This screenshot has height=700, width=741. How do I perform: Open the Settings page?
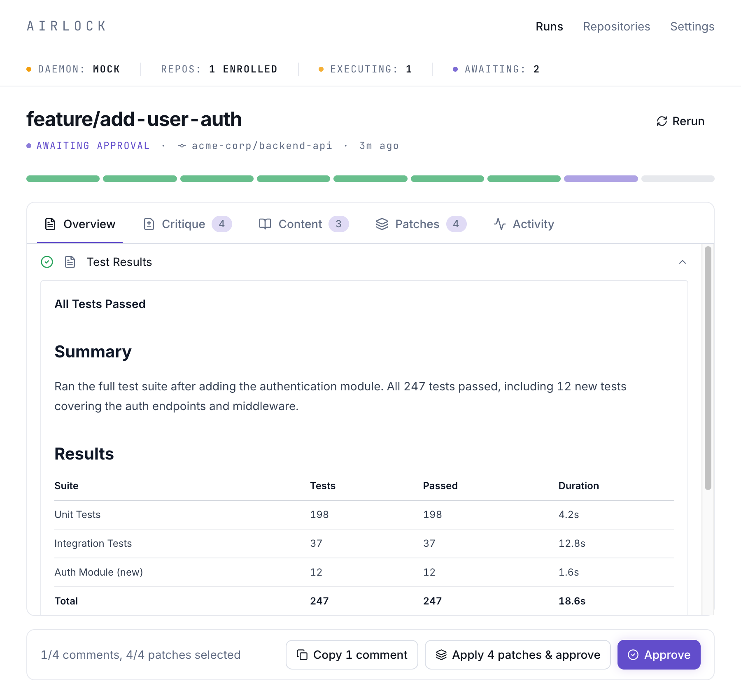pyautogui.click(x=692, y=26)
